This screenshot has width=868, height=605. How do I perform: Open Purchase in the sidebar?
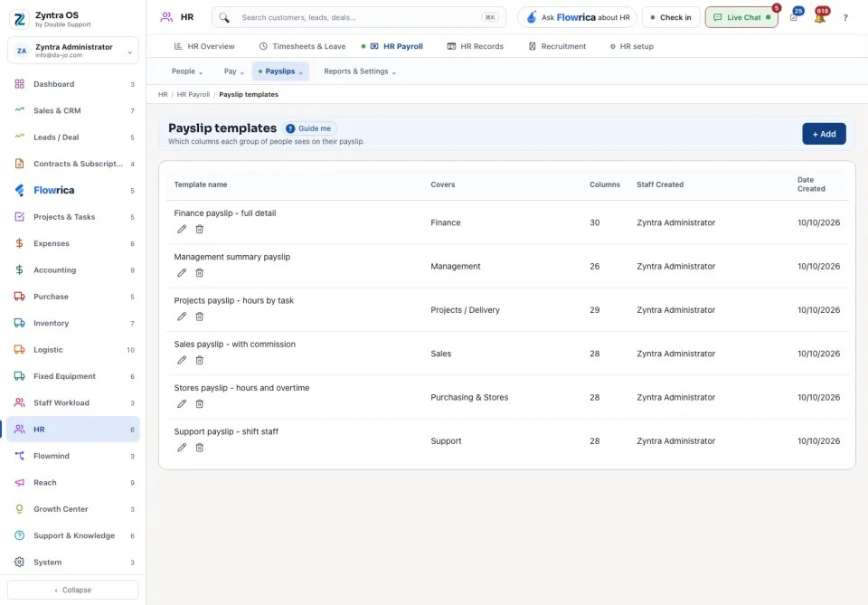[x=73, y=297]
